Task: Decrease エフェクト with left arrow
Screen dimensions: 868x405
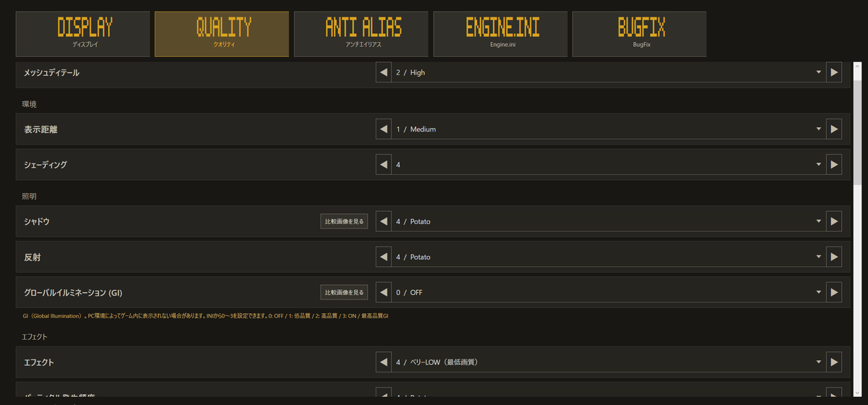Action: tap(384, 362)
